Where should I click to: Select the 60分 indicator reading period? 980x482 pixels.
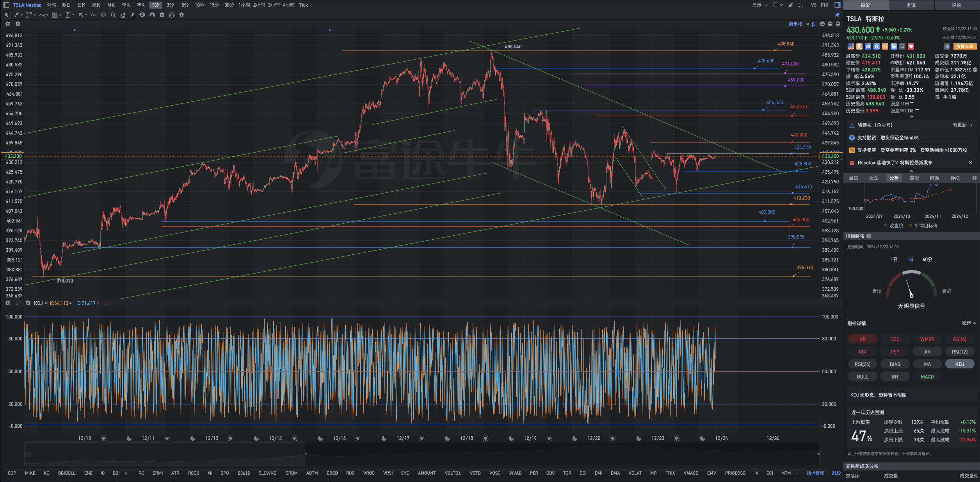(927, 260)
